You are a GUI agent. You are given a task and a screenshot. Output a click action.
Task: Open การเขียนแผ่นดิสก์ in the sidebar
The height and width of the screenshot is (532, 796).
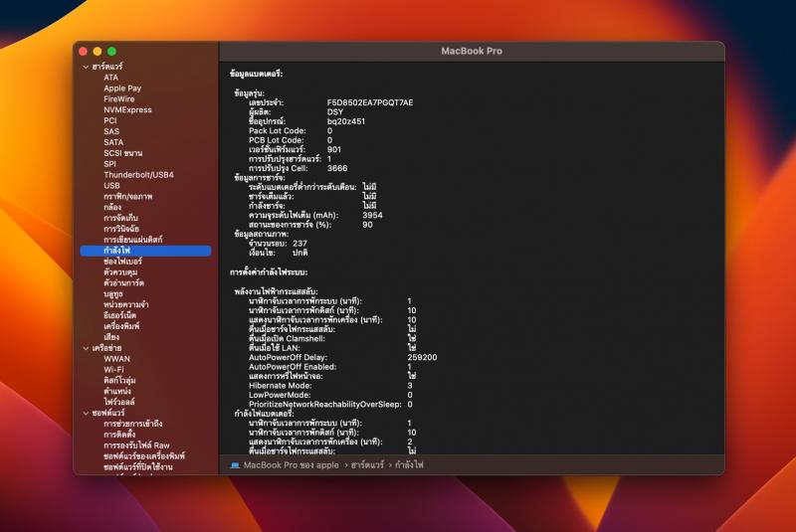click(x=133, y=240)
